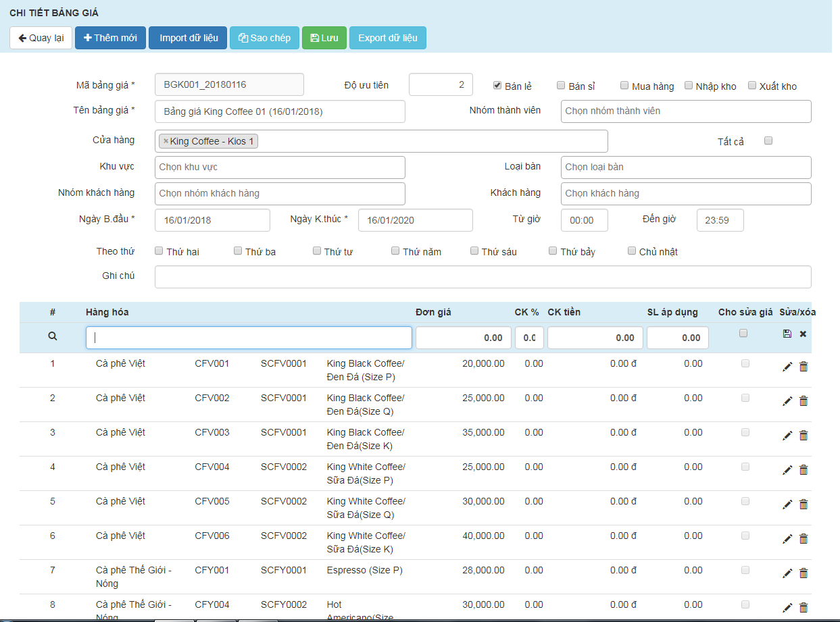Delete row 7 CFY001 Espresso with trash icon
Viewport: 840px width, 622px height.
click(x=804, y=573)
